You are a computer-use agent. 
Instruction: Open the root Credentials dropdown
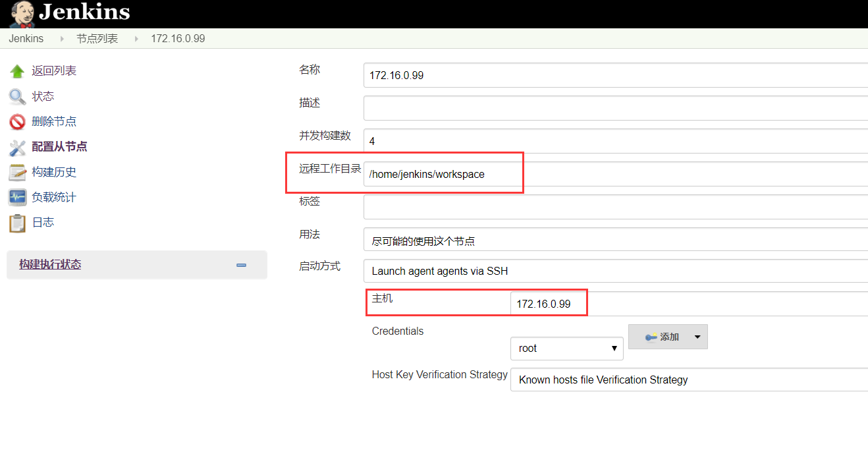[x=566, y=349]
